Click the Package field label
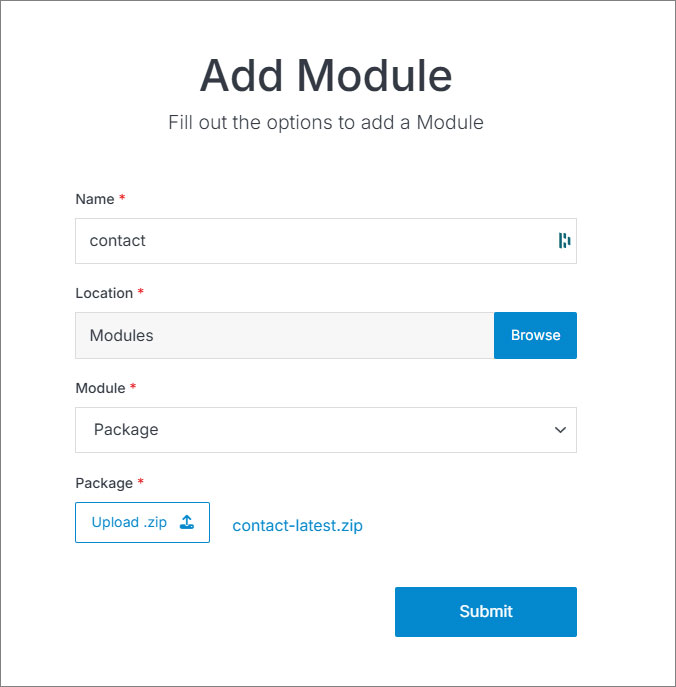 [104, 483]
